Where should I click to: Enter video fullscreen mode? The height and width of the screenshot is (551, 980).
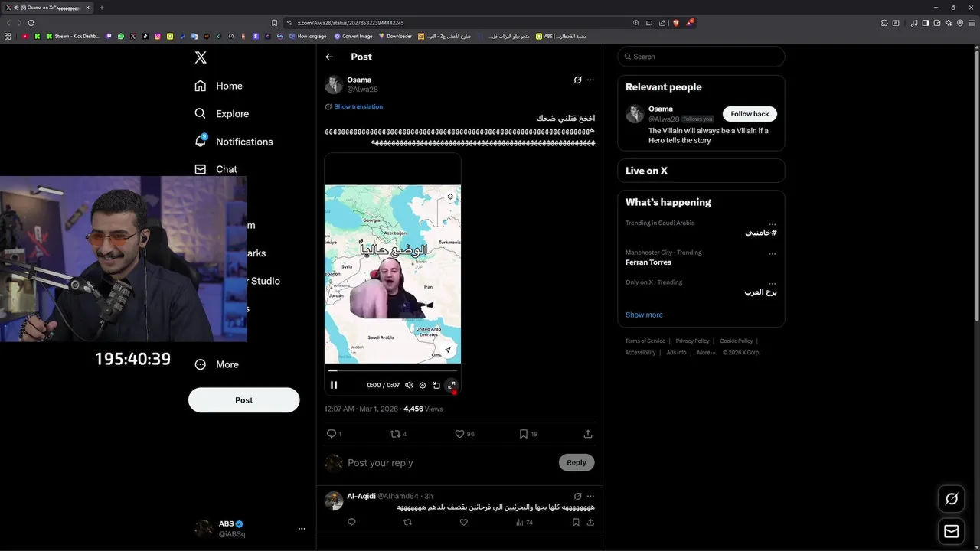pyautogui.click(x=451, y=385)
